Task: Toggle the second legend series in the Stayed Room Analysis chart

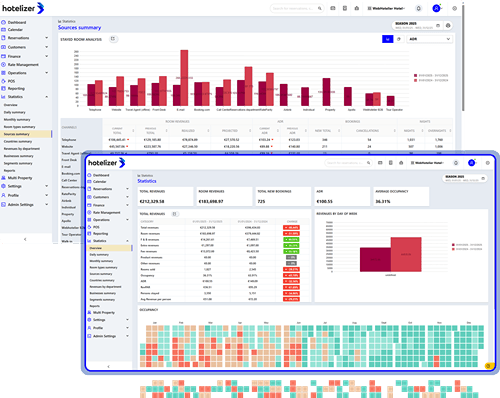Action: click(x=431, y=80)
